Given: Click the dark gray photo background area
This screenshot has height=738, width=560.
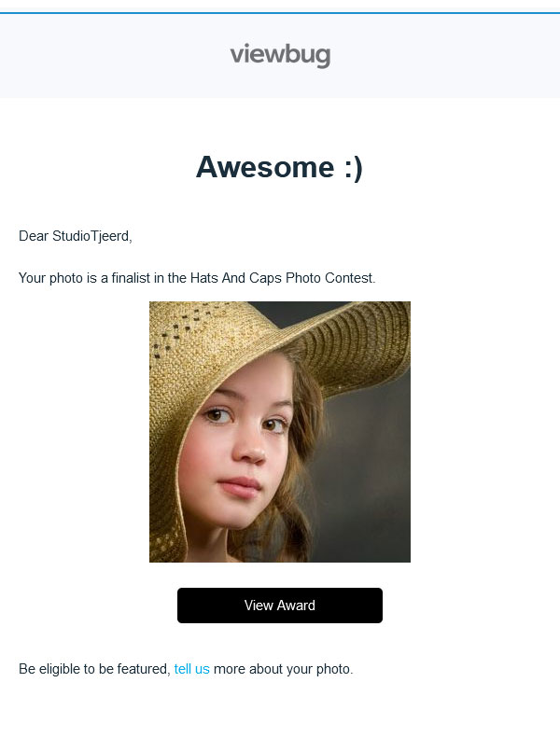Looking at the screenshot, I should click(372, 470).
